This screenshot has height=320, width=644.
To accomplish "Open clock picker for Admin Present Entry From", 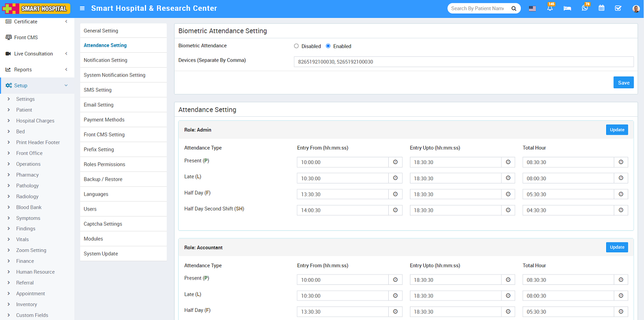I will [x=396, y=162].
